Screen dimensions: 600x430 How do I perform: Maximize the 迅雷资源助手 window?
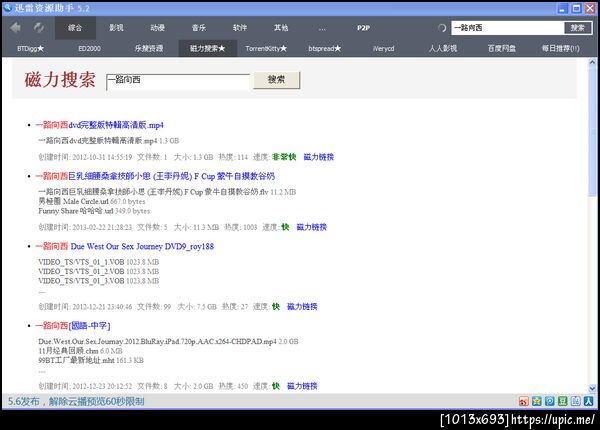[x=576, y=8]
